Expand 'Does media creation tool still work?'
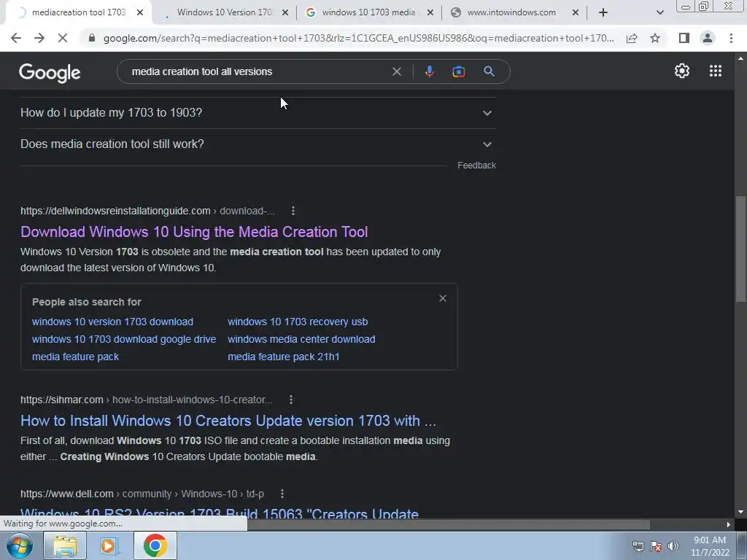Viewport: 747px width, 560px height. pyautogui.click(x=258, y=144)
